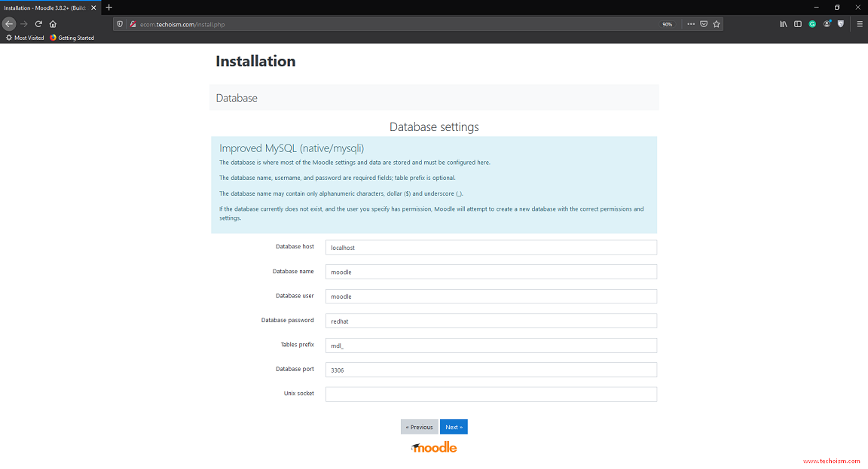Click the Database section header
Screen dimensions: 868x469
click(x=237, y=98)
